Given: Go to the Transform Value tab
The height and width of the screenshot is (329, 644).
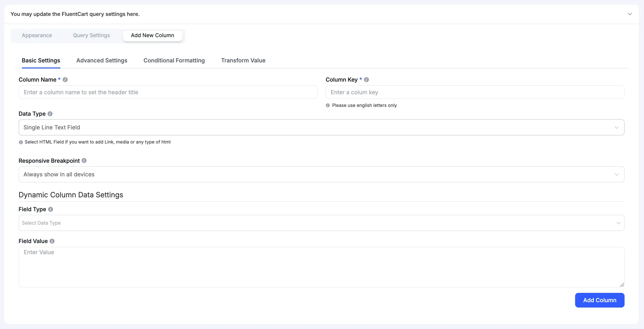Looking at the screenshot, I should tap(243, 60).
